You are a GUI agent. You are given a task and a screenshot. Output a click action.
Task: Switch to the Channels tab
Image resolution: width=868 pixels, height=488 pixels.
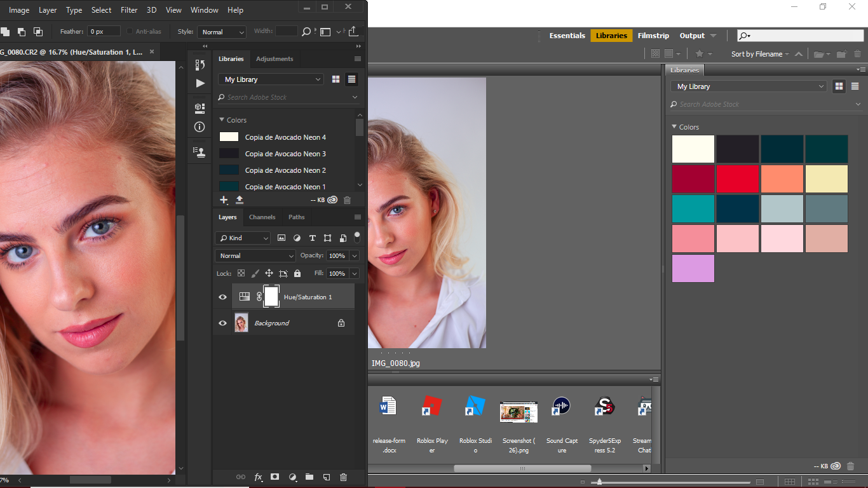262,217
